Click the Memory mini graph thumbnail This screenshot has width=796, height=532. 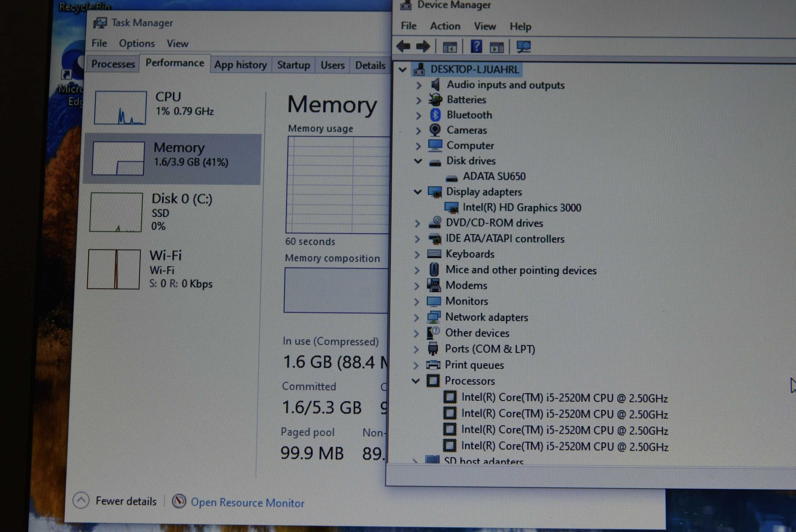click(118, 159)
